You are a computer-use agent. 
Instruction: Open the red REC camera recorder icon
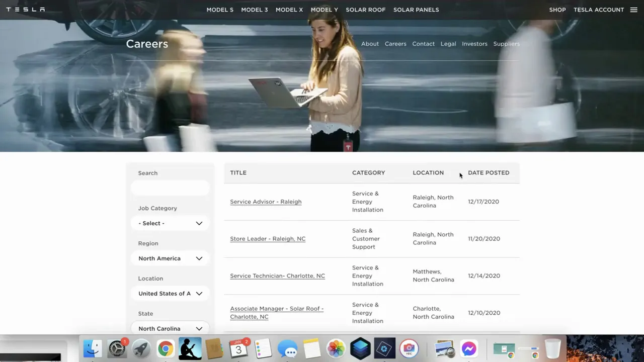click(x=409, y=348)
